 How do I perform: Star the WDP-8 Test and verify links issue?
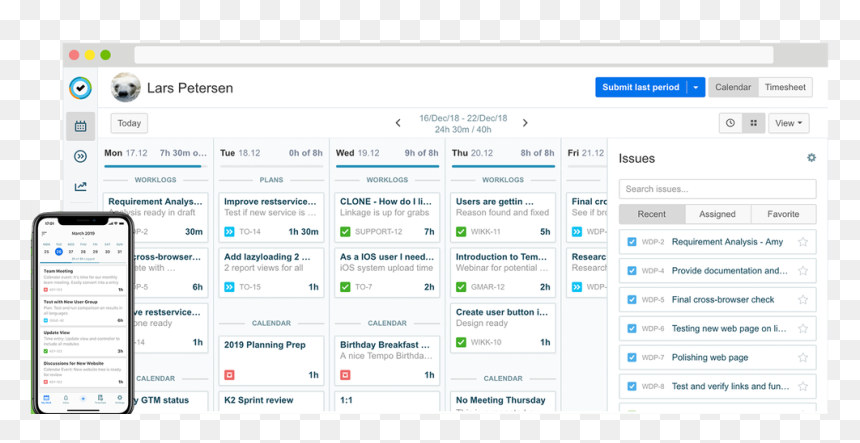point(803,386)
